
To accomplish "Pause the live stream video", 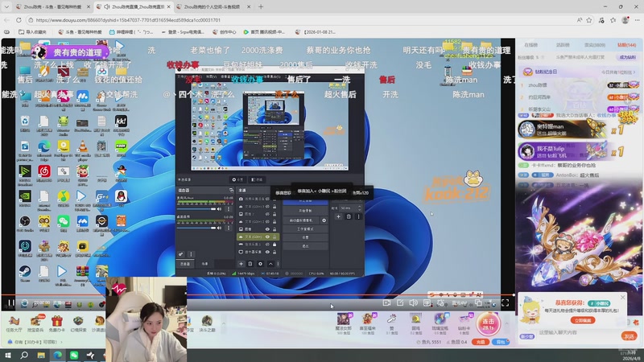I will [11, 303].
